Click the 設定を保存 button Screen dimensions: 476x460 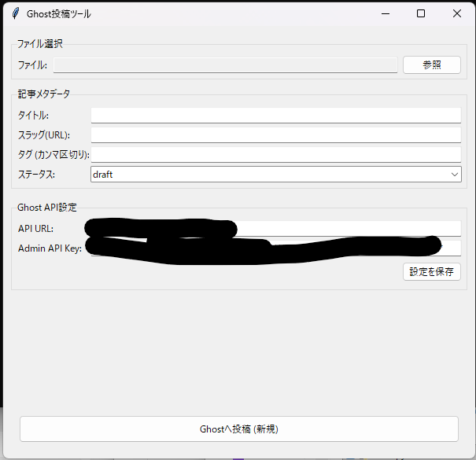(432, 271)
